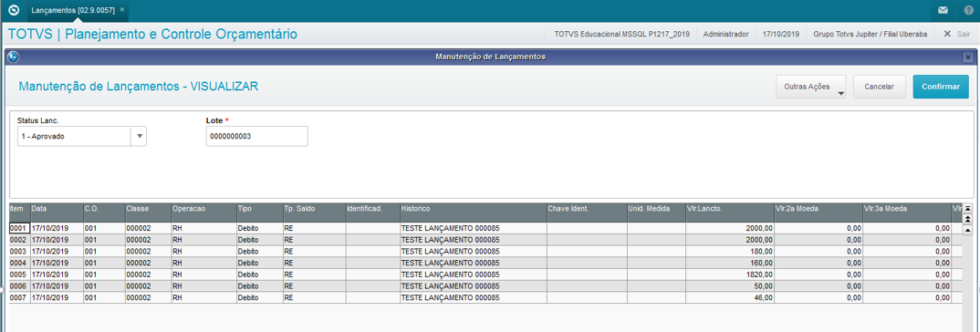The width and height of the screenshot is (980, 332).
Task: Click Tp. Saldo RE in row 0007
Action: [288, 297]
